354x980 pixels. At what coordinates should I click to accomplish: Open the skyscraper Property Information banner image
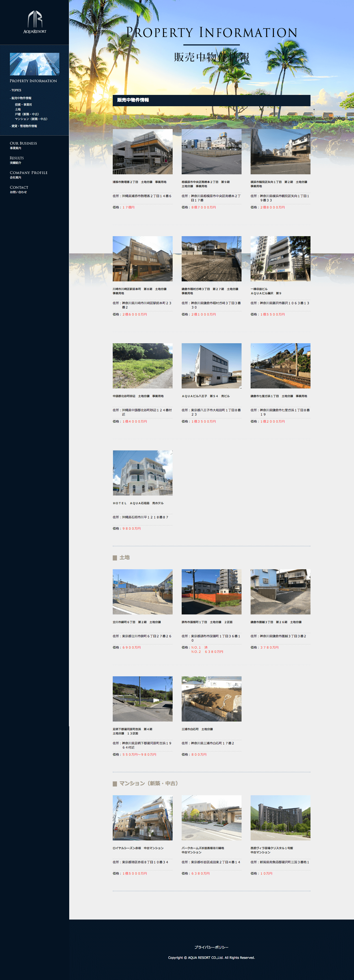coord(34,64)
